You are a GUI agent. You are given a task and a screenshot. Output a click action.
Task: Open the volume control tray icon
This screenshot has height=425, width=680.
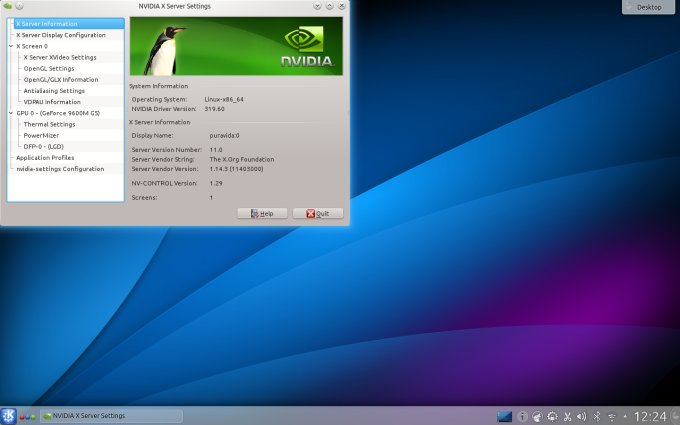[582, 416]
